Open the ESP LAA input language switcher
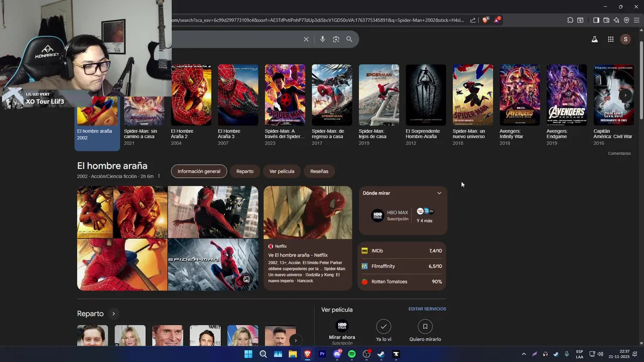 (x=580, y=354)
